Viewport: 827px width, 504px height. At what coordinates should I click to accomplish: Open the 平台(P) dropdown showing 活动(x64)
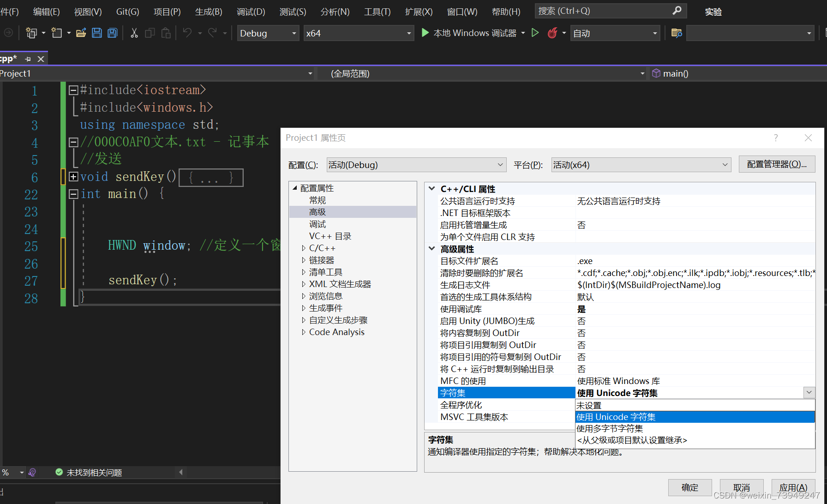(x=725, y=164)
